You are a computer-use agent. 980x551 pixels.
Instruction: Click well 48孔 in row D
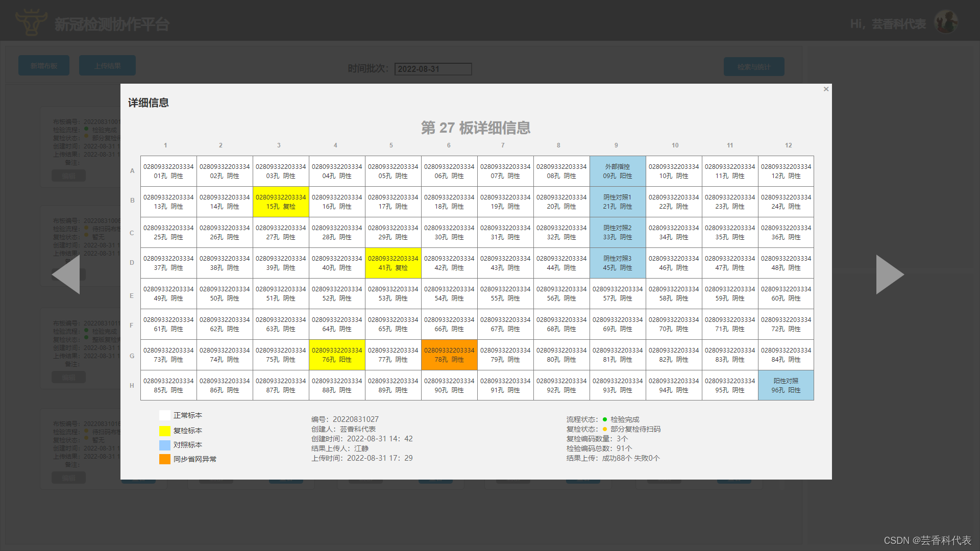(x=786, y=263)
